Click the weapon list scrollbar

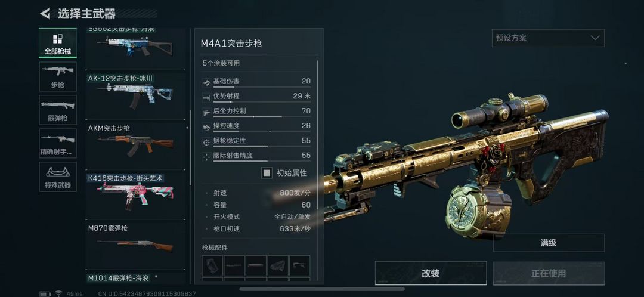[190, 147]
